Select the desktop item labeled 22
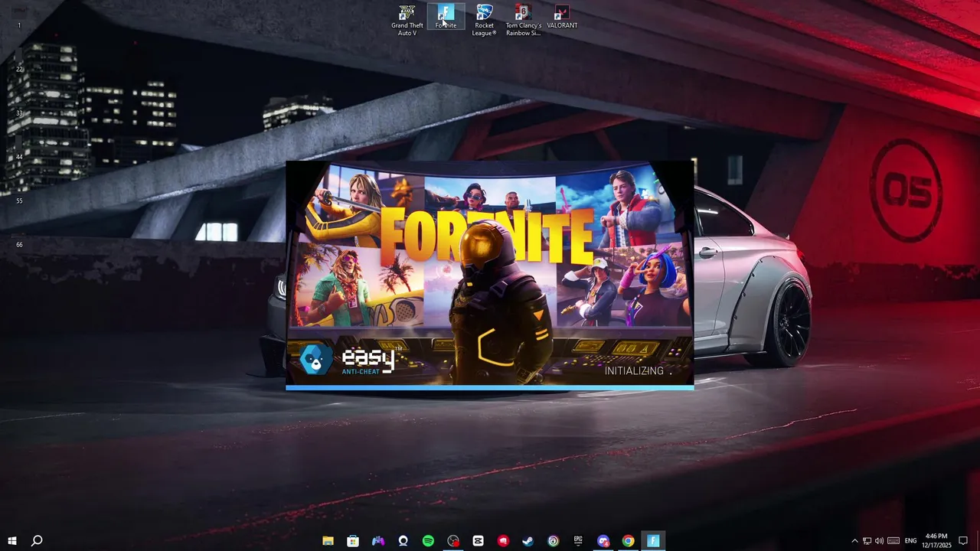The image size is (980, 551). point(20,69)
